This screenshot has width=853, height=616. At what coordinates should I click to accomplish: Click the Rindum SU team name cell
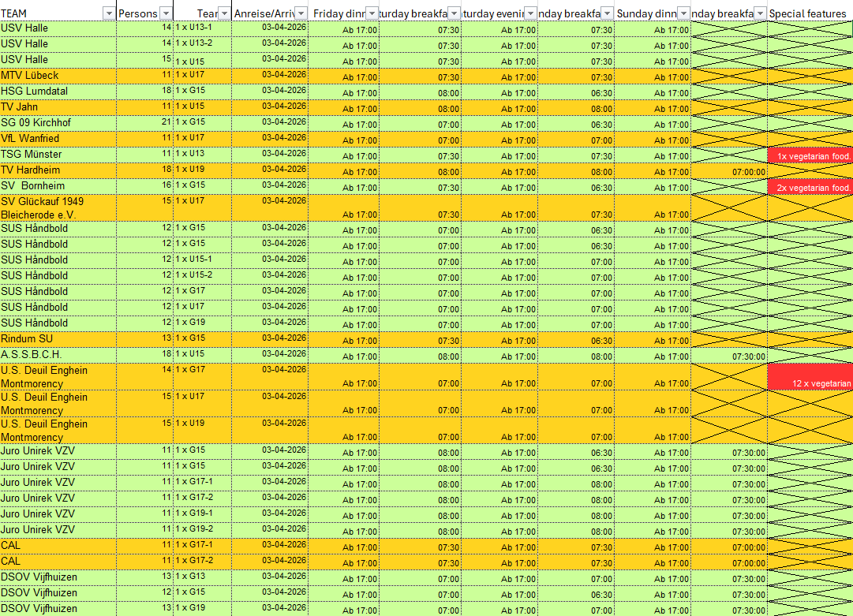(55, 338)
